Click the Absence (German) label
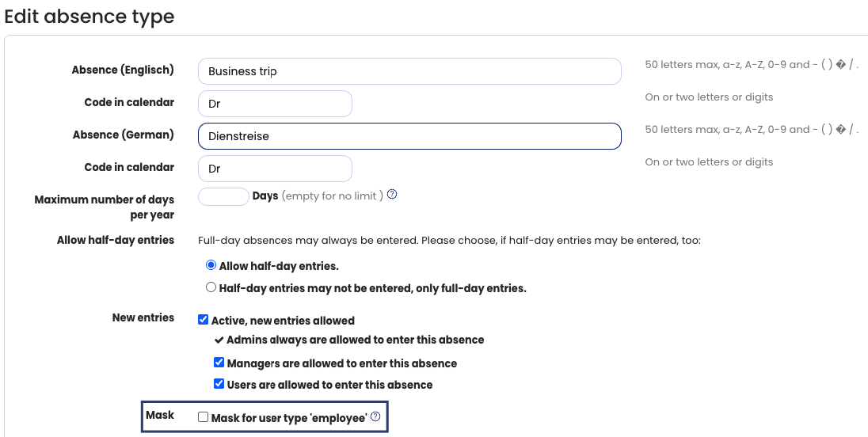Viewport: 868px width, 437px height. 123,135
